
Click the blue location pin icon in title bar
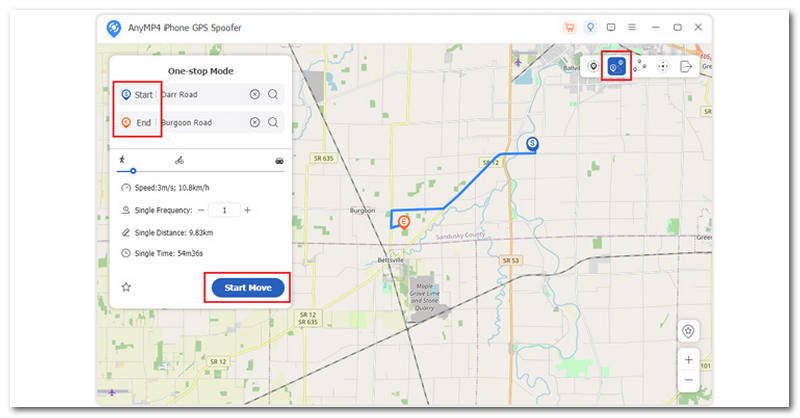pos(590,28)
